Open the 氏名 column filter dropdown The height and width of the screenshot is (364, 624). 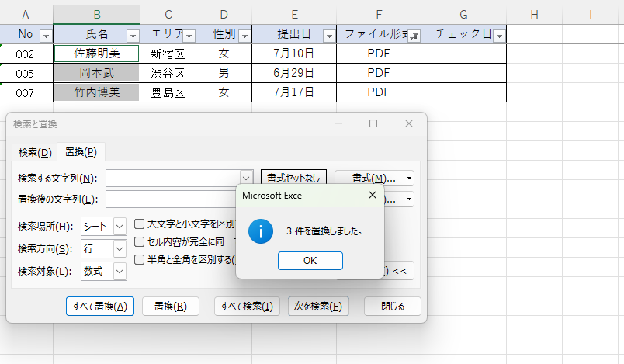[x=133, y=36]
